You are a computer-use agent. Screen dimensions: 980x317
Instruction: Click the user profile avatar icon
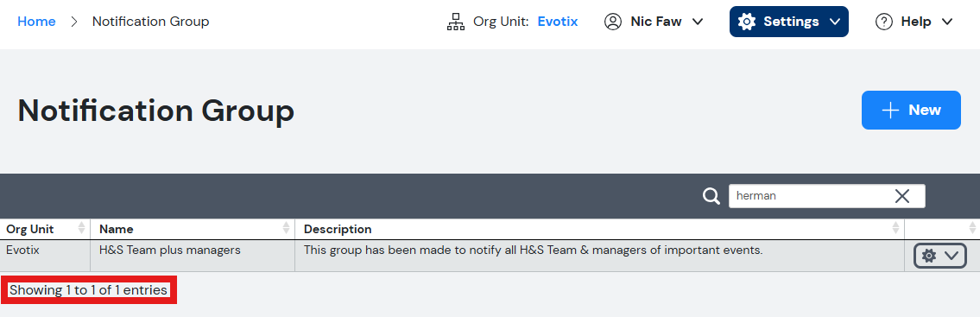click(x=613, y=22)
